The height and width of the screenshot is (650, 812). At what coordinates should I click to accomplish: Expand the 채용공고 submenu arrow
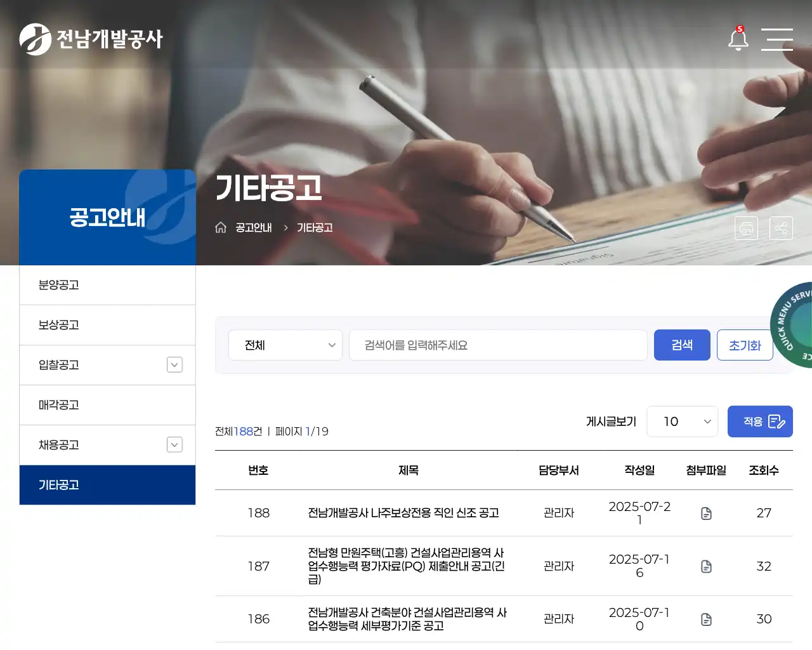point(174,444)
